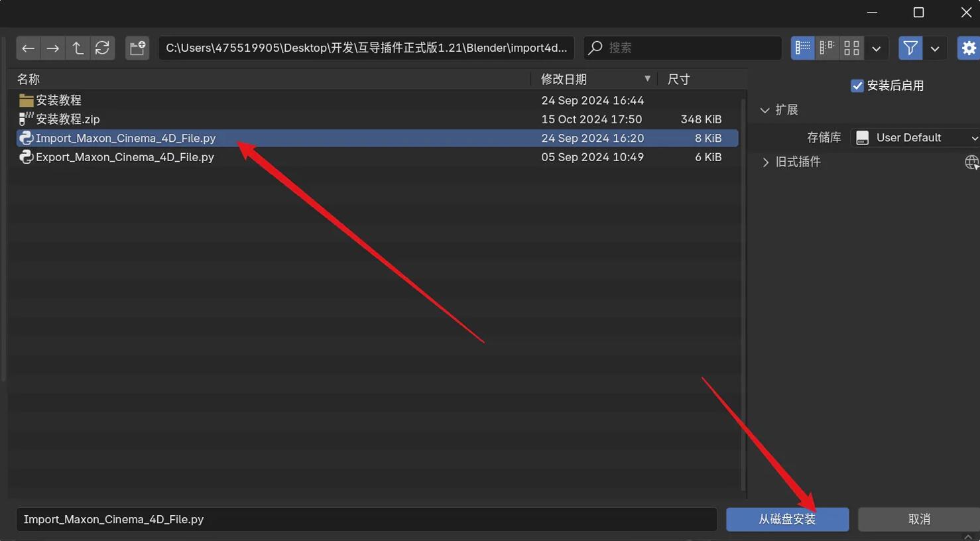The height and width of the screenshot is (541, 980).
Task: Close the file browser window
Action: [x=966, y=13]
